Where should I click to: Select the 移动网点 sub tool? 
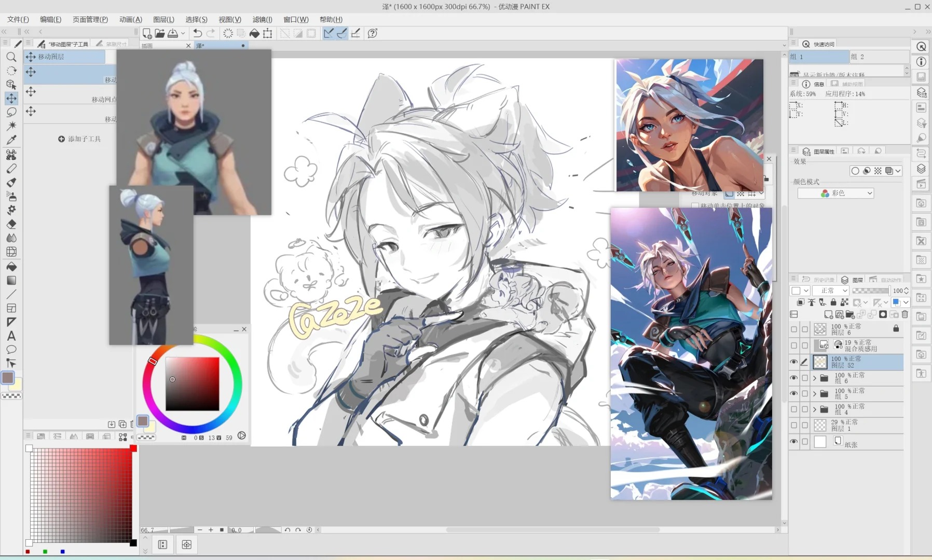70,95
